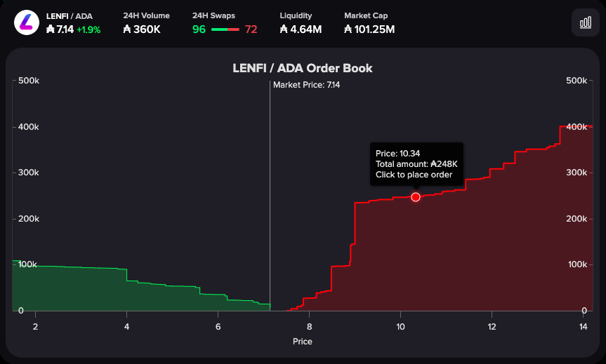Click the Price axis title
Screen dimensions: 606x364
coord(302,342)
